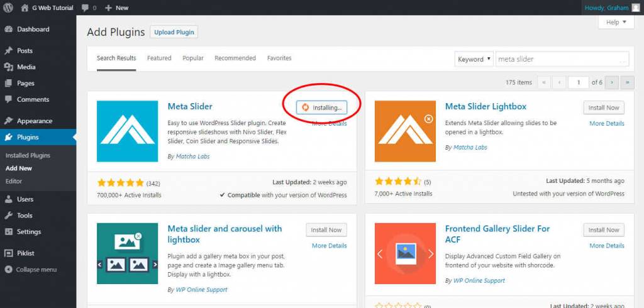The width and height of the screenshot is (644, 308).
Task: Expand the Help panel
Action: coord(616,23)
